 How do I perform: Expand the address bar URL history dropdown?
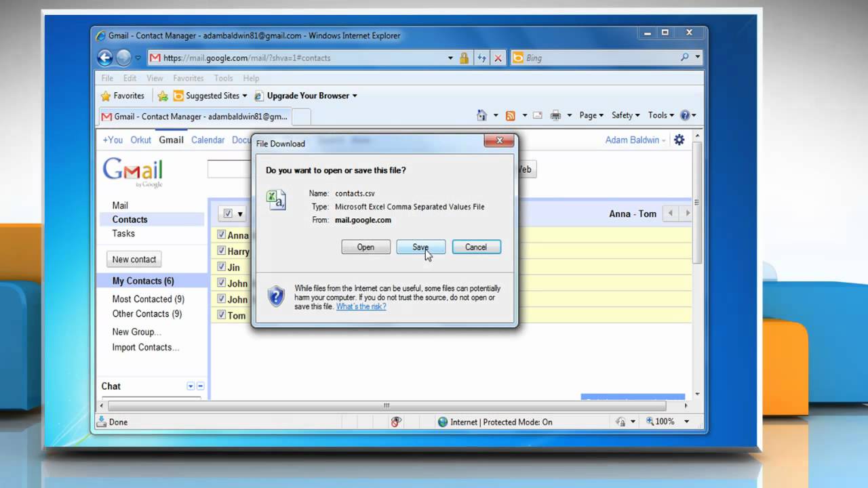[450, 58]
